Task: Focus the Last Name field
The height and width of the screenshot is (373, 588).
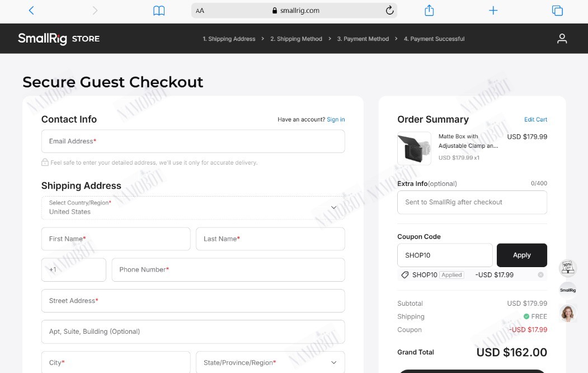Action: pos(270,239)
